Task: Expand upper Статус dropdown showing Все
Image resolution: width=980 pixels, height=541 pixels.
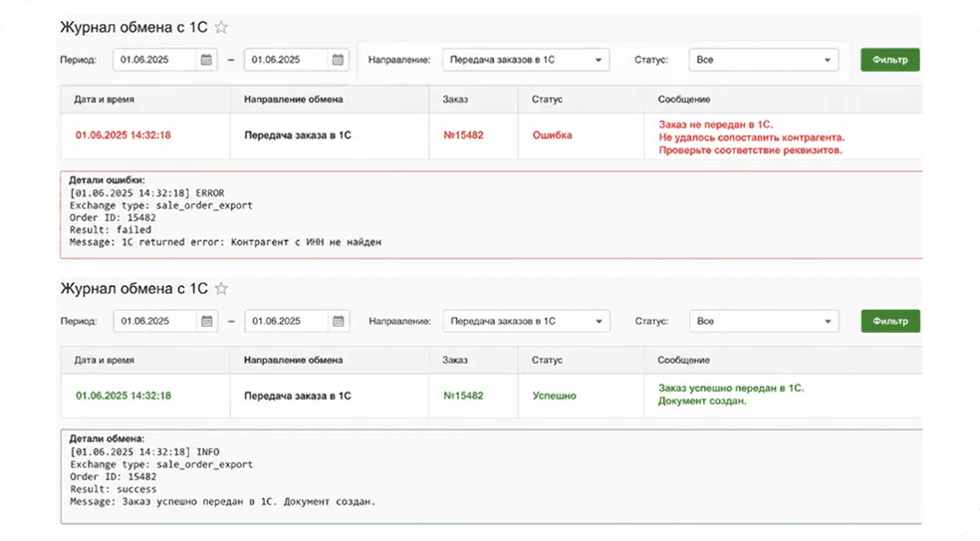Action: point(763,60)
